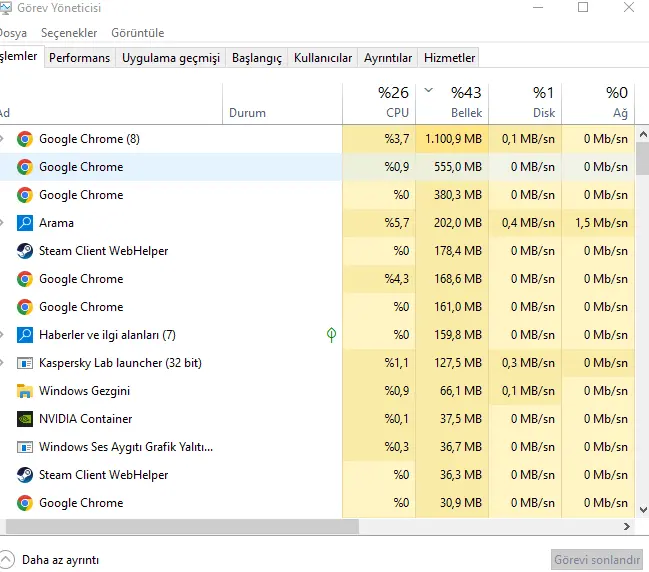Click the 37,5 MB memory cell
Image resolution: width=649 pixels, height=572 pixels.
coord(452,419)
